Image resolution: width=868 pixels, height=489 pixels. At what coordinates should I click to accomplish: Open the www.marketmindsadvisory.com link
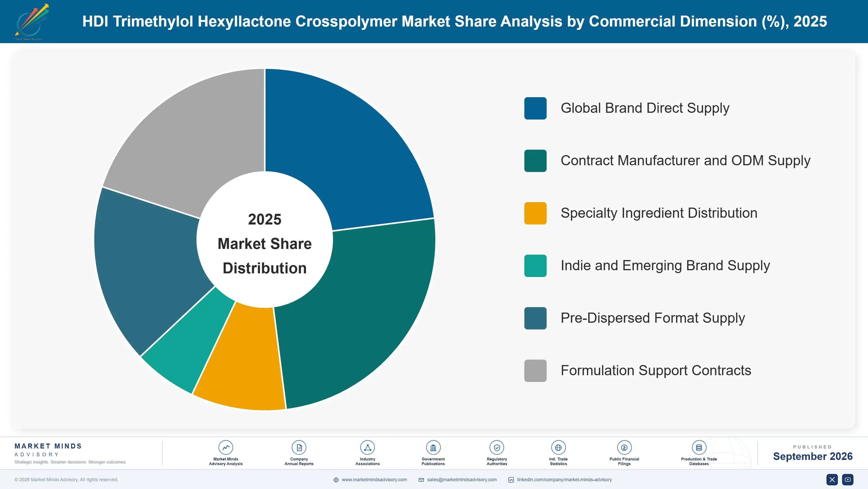coord(374,480)
